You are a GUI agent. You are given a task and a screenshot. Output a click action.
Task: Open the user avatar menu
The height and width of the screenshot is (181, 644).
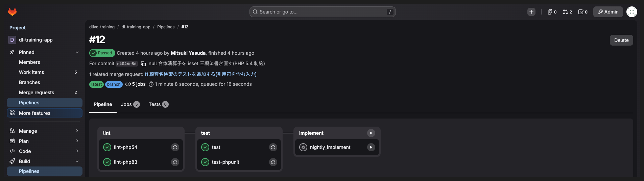(632, 12)
